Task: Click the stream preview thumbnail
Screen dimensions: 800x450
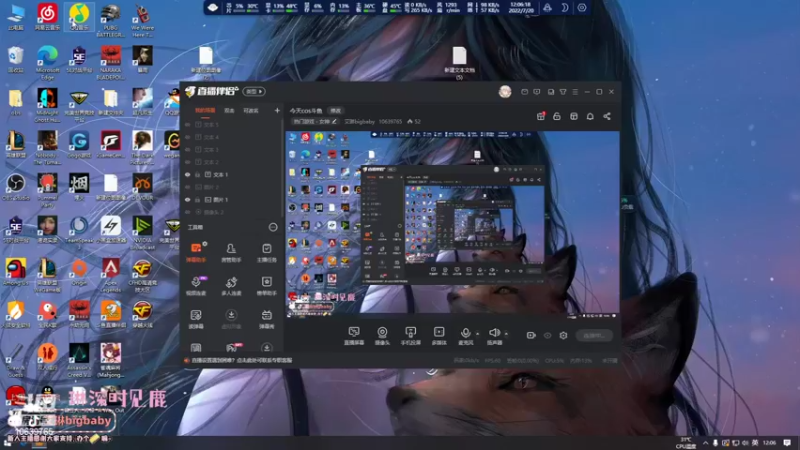Action: 452,223
